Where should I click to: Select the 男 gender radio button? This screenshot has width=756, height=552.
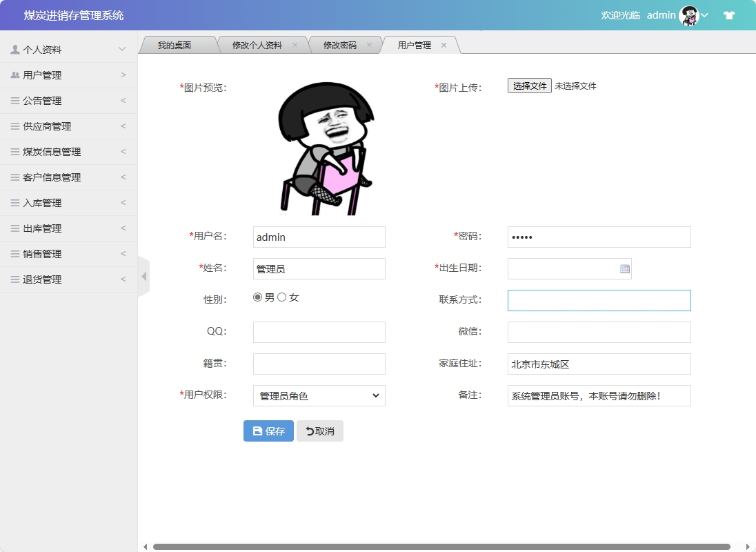pyautogui.click(x=257, y=297)
